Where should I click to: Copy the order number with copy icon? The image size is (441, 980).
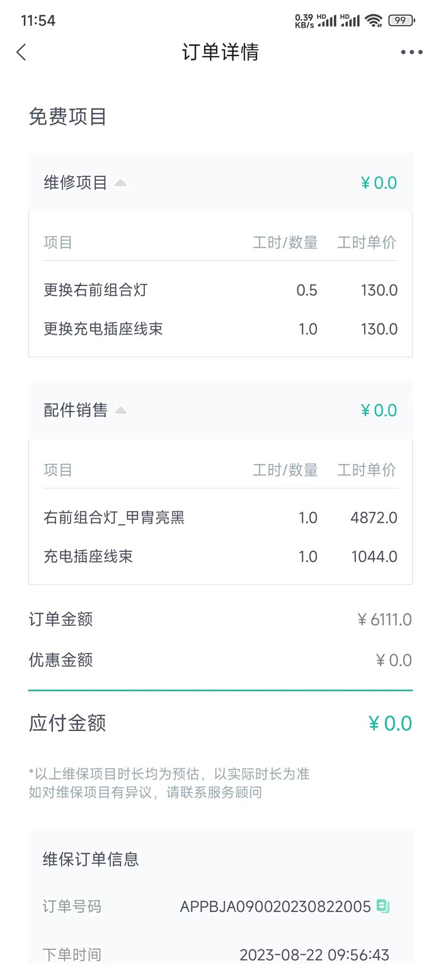383,906
